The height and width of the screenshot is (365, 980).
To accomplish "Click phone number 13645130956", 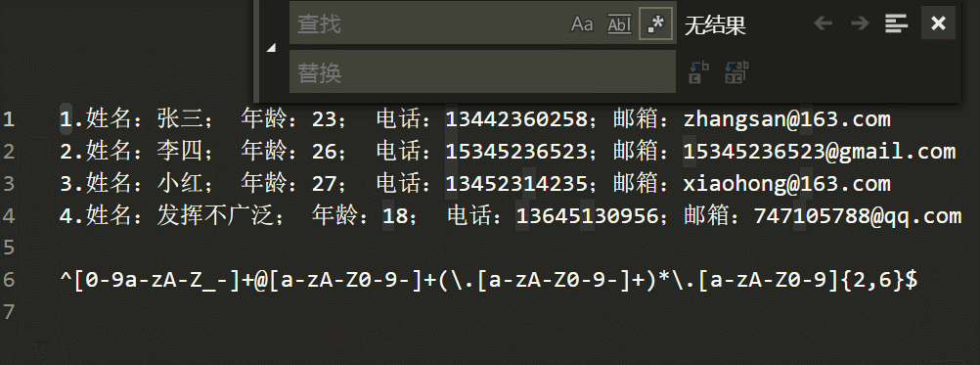I will coord(588,216).
